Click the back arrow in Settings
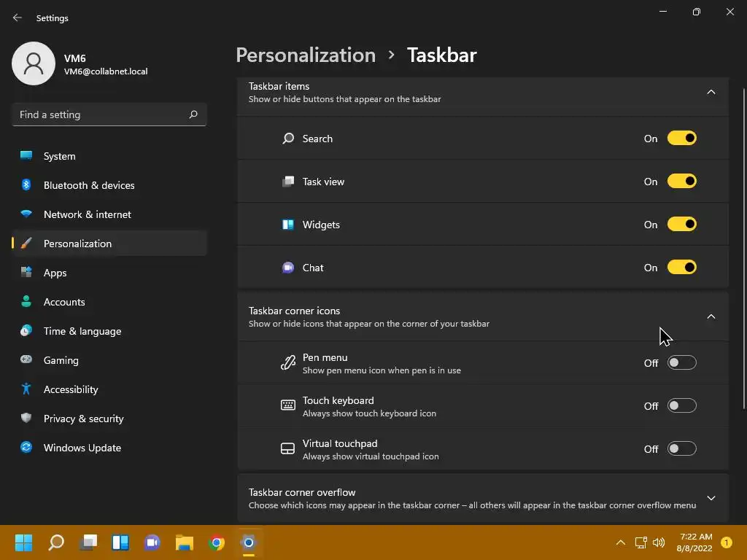747x560 pixels. tap(18, 18)
